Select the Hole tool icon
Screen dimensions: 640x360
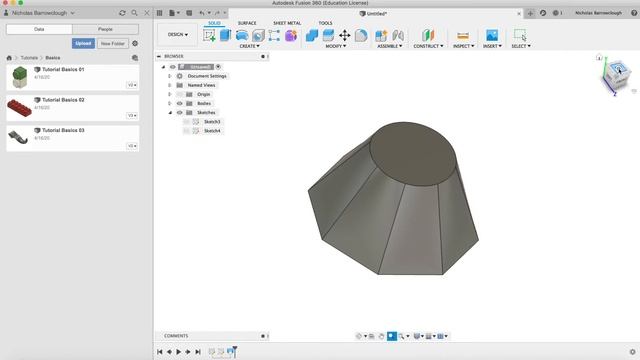click(258, 36)
